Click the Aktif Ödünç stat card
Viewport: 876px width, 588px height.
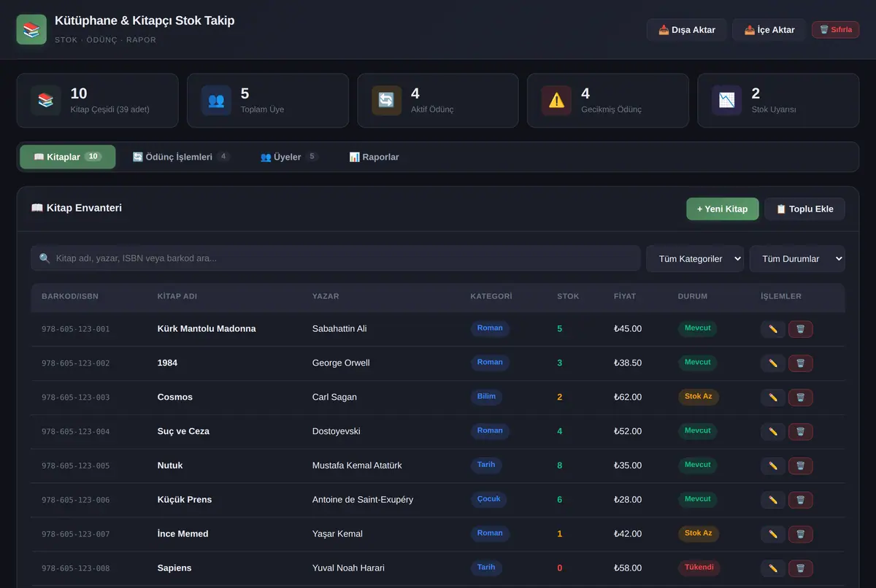pyautogui.click(x=438, y=101)
